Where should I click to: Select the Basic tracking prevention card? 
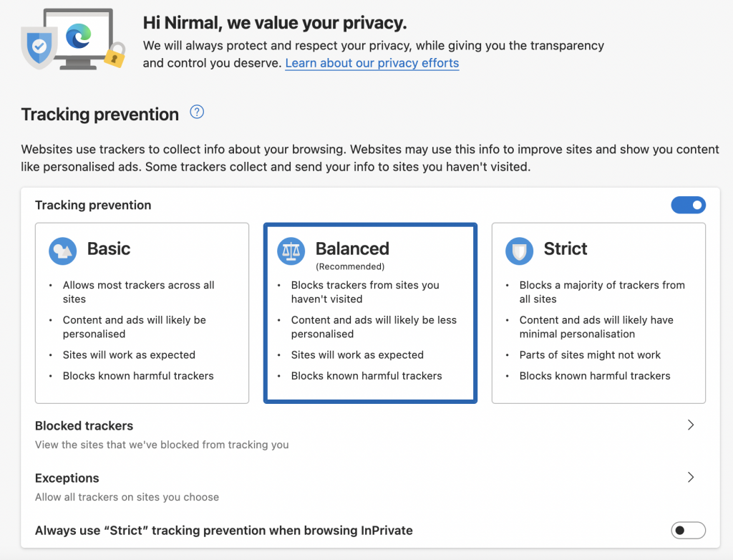pos(142,313)
